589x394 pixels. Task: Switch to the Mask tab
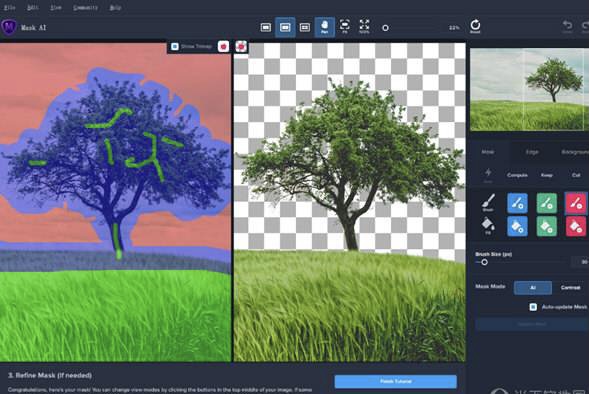[x=488, y=152]
